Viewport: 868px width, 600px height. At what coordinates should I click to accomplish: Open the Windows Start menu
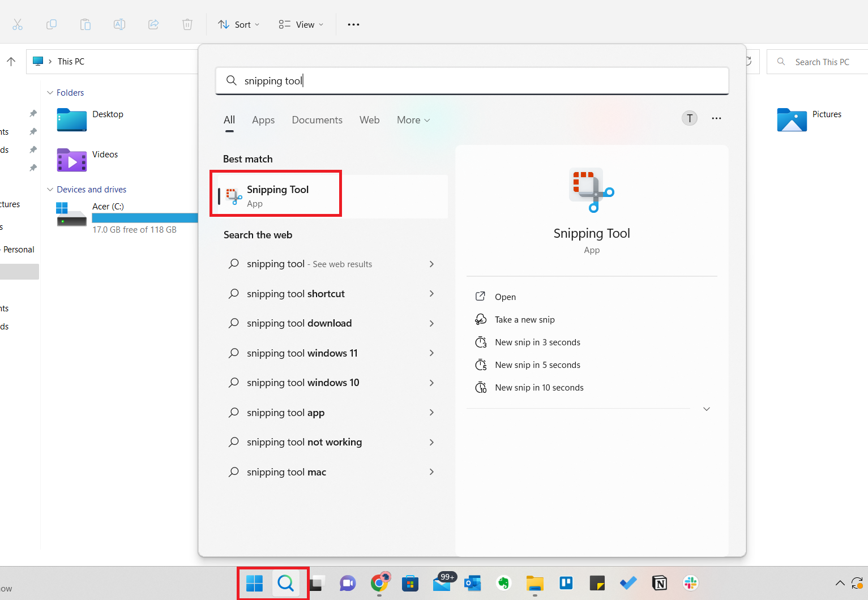coord(255,583)
